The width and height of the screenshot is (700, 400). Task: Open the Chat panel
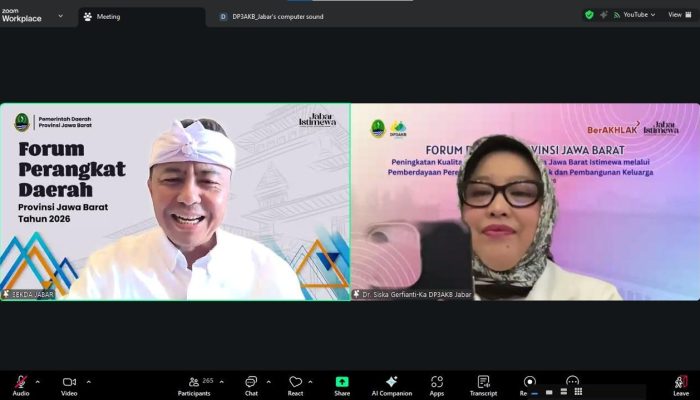click(251, 386)
